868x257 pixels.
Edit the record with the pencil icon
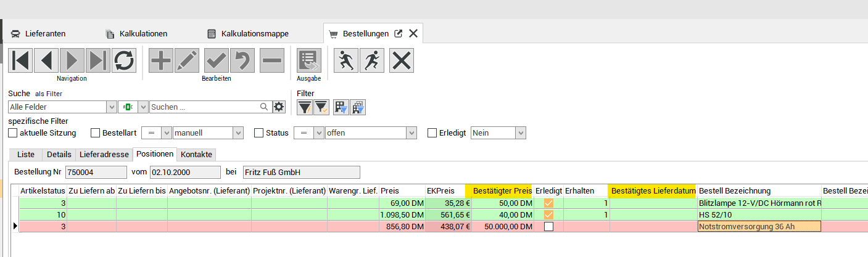[x=187, y=61]
